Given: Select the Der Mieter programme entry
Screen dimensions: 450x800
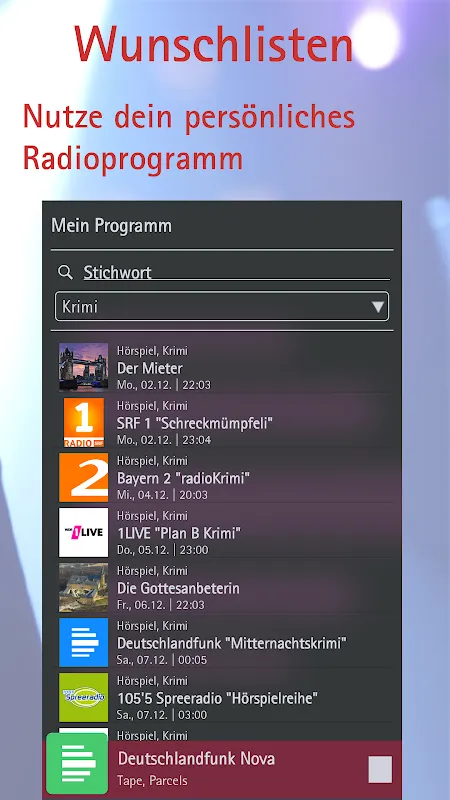Looking at the screenshot, I should pyautogui.click(x=222, y=367).
